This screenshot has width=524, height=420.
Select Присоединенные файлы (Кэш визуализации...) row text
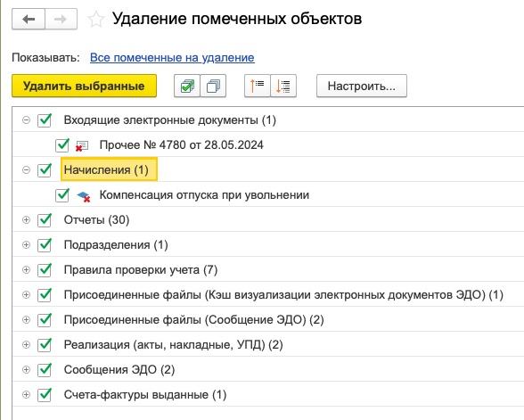283,295
